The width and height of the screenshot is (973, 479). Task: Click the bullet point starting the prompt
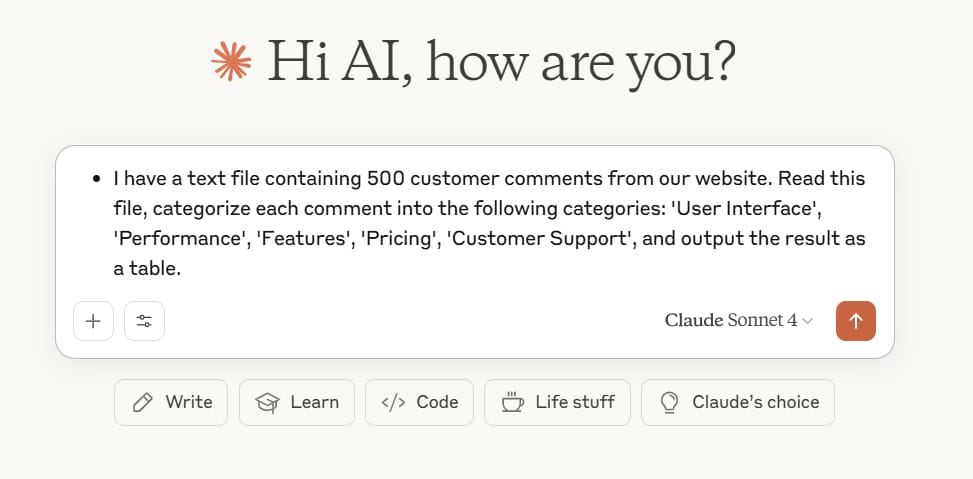97,180
